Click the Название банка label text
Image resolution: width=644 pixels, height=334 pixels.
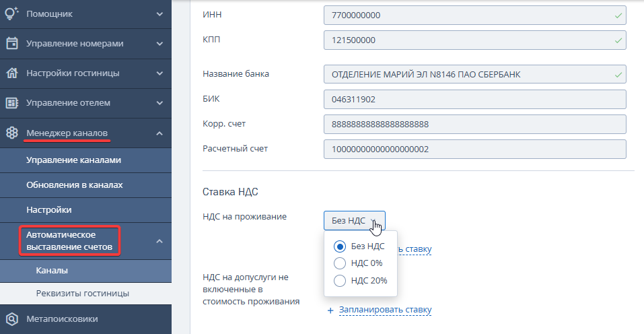coord(236,74)
